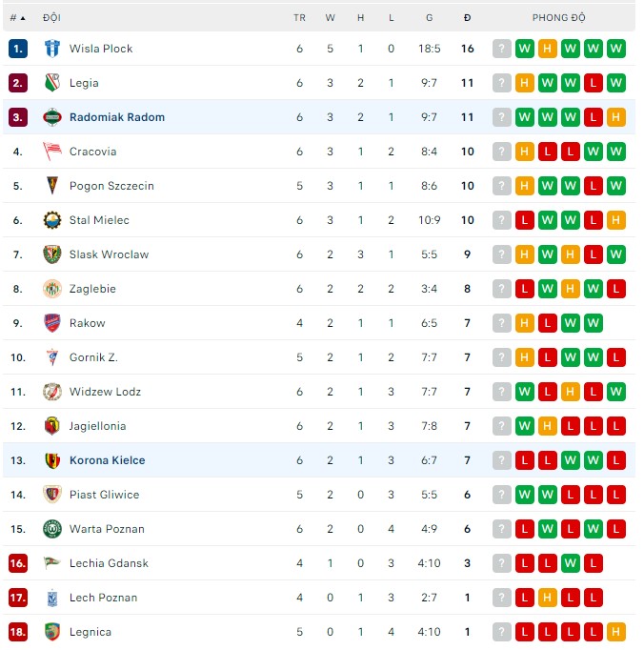Open the Jagiellonia team link
This screenshot has height=650, width=644.
coord(97,426)
